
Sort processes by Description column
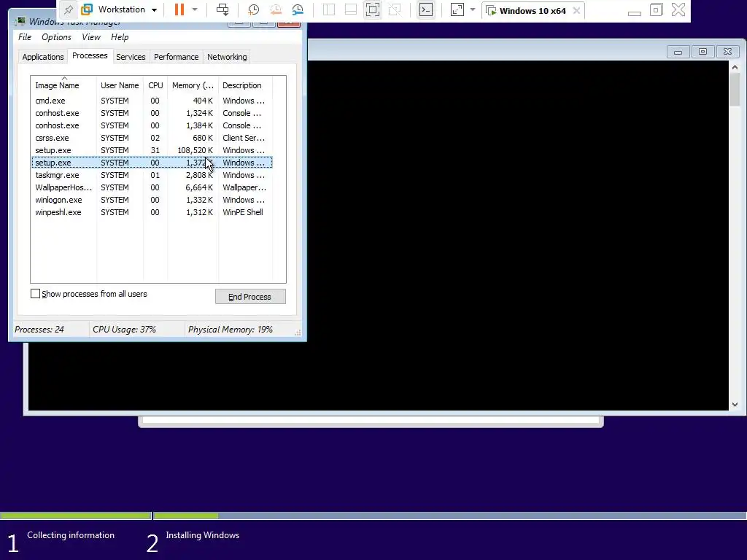tap(245, 85)
